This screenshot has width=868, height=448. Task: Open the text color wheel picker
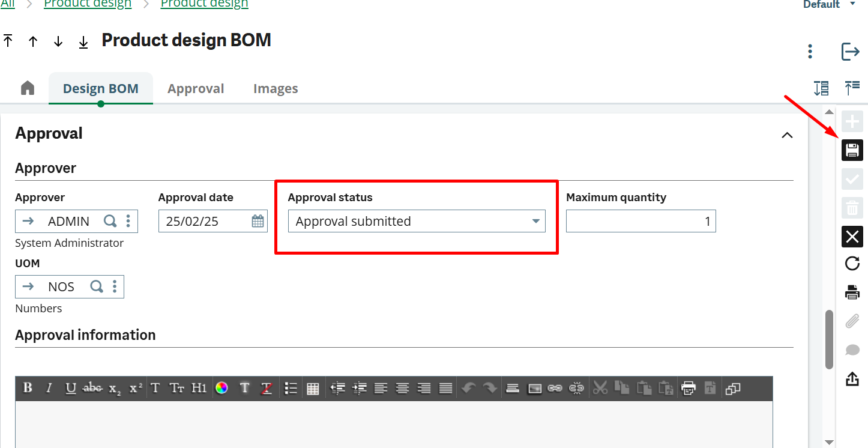[x=222, y=388]
